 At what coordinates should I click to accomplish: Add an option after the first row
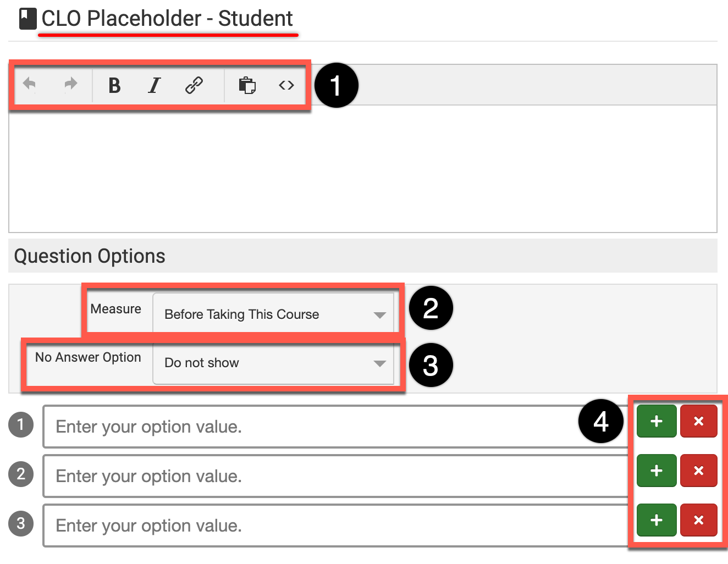(657, 422)
